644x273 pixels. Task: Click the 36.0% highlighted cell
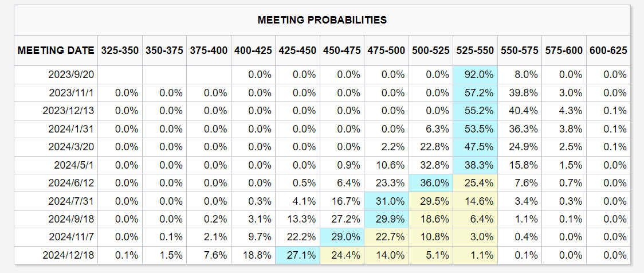431,183
